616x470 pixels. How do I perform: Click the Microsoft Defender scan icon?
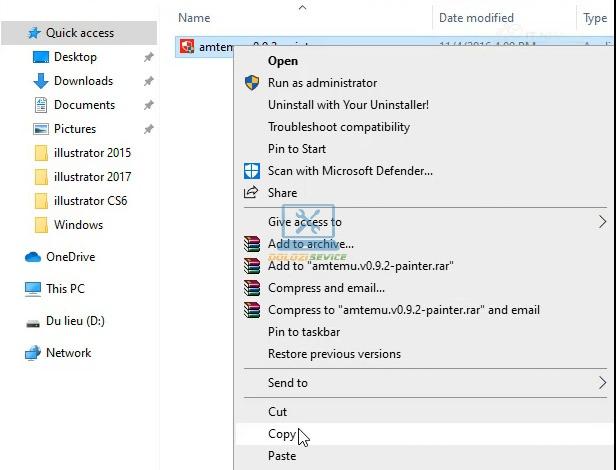tap(252, 171)
